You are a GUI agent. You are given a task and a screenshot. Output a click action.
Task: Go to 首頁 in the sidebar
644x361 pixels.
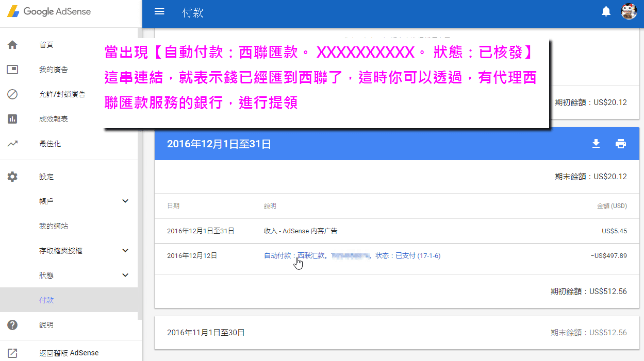[x=46, y=45]
